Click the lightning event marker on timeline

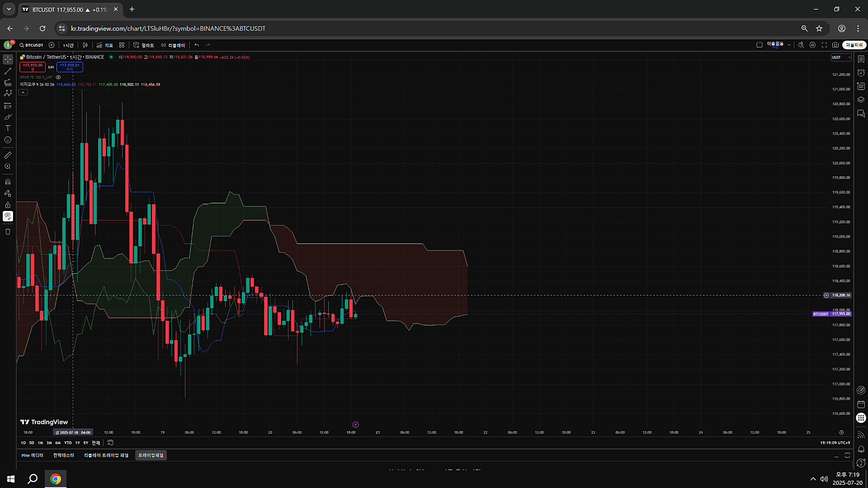click(355, 425)
